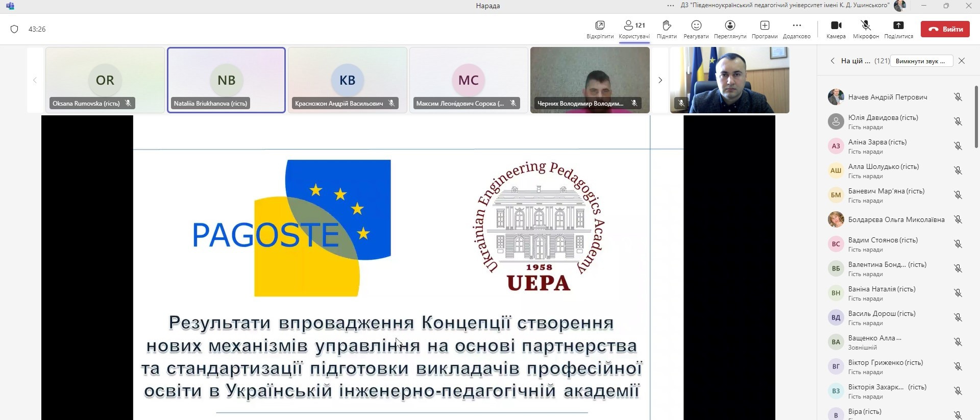Open the Користувачі participants panel
The image size is (980, 420).
(x=634, y=30)
